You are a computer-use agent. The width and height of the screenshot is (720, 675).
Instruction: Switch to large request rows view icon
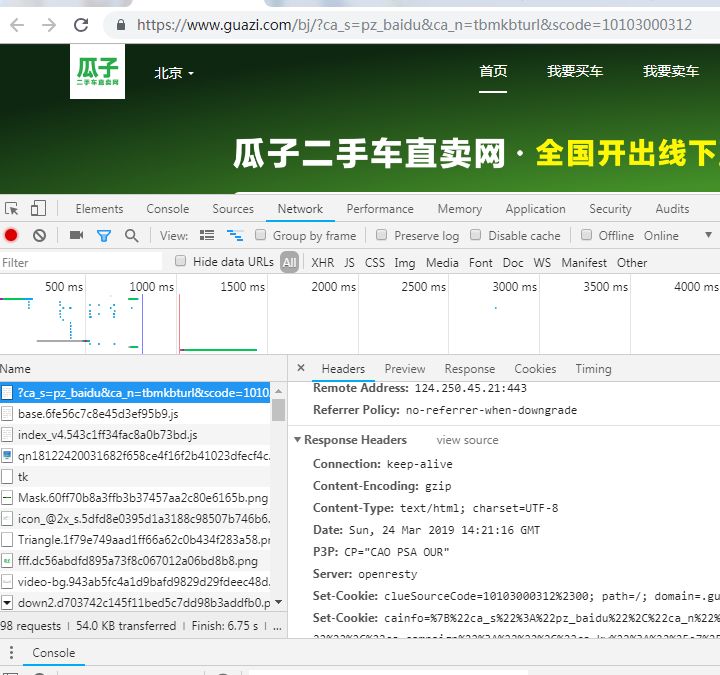tap(207, 236)
